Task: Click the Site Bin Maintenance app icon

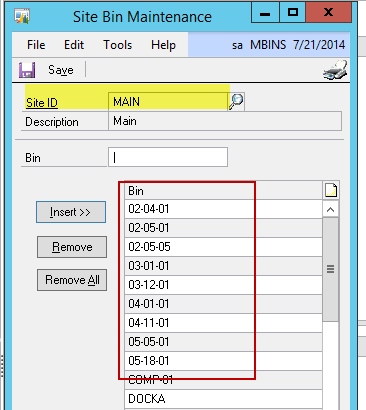Action: (22, 16)
